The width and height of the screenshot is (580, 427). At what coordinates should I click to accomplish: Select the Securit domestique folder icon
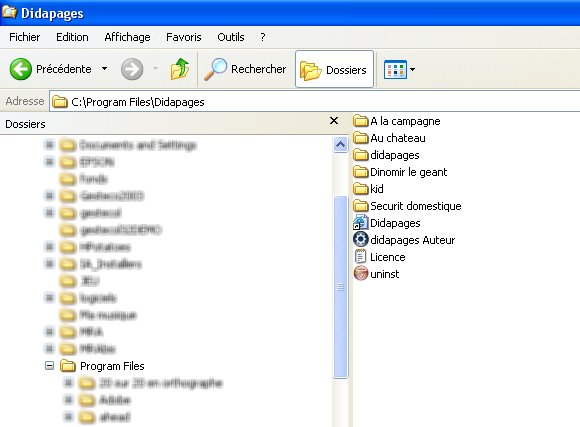coord(360,206)
